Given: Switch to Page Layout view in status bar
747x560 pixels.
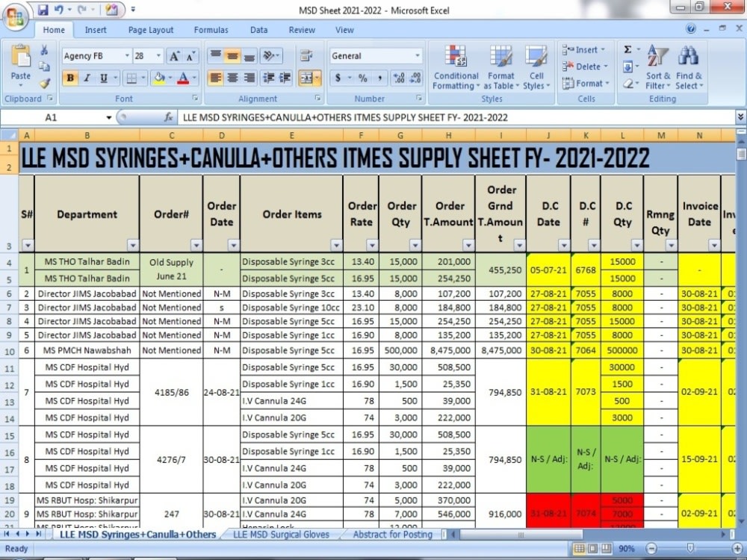Looking at the screenshot, I should click(592, 549).
